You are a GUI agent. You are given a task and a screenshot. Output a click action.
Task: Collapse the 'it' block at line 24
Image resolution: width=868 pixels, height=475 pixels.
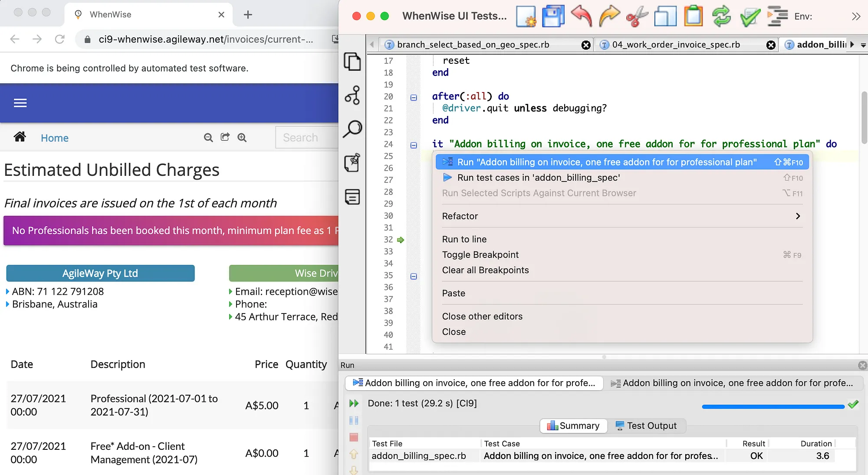pyautogui.click(x=414, y=145)
